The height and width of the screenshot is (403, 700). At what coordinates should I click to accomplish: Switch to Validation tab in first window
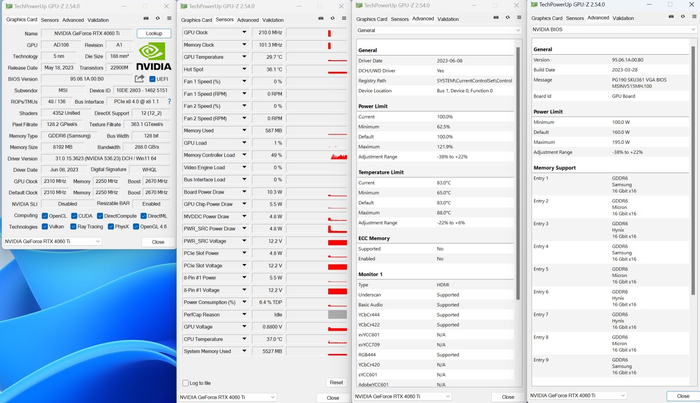[x=99, y=19]
